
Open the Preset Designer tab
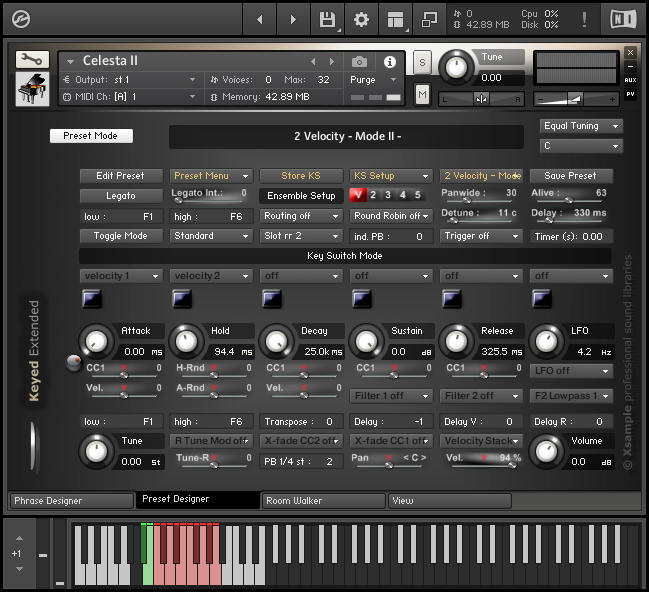pyautogui.click(x=198, y=500)
